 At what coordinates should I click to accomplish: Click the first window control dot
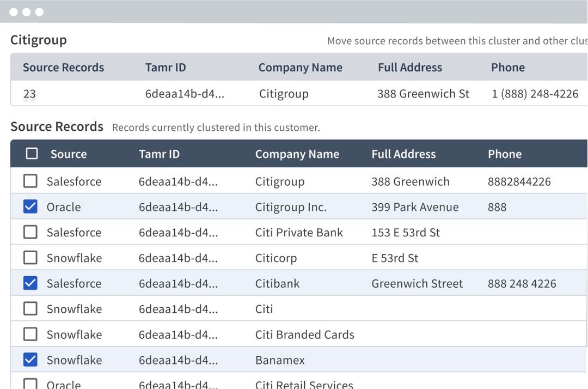click(x=14, y=12)
